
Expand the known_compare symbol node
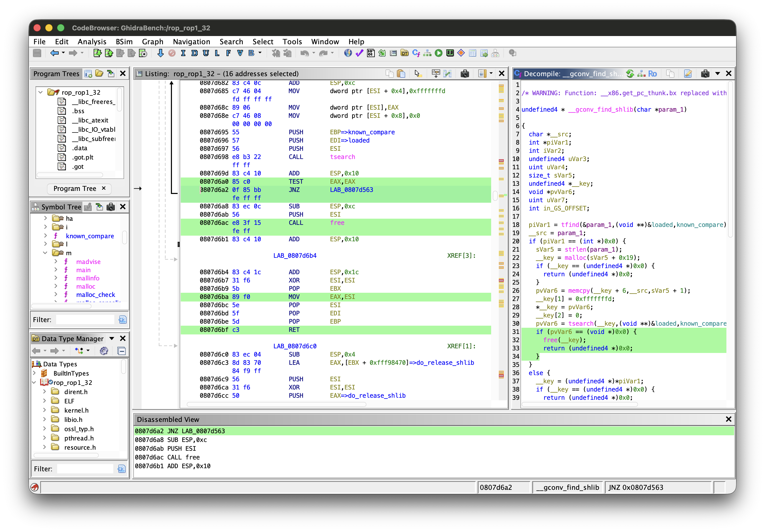click(46, 236)
